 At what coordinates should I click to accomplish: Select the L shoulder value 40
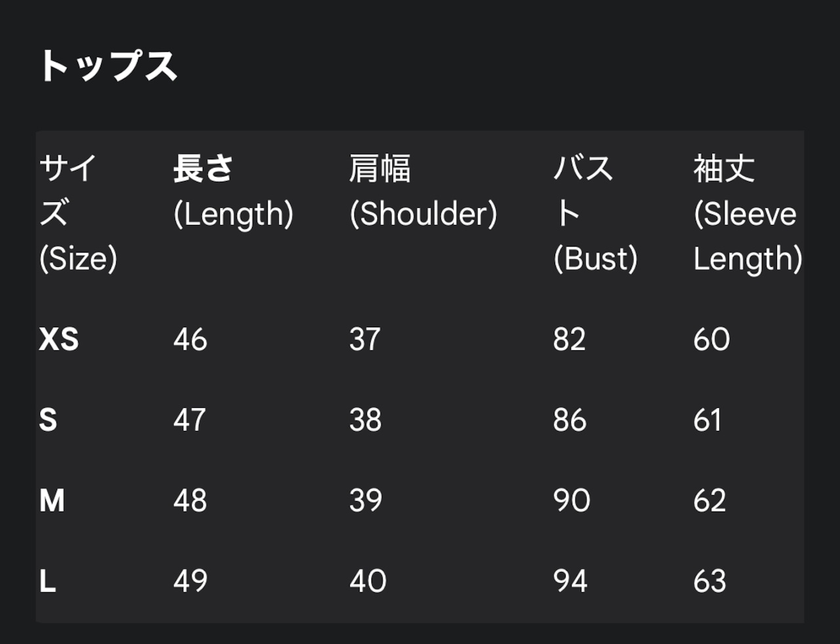(367, 582)
